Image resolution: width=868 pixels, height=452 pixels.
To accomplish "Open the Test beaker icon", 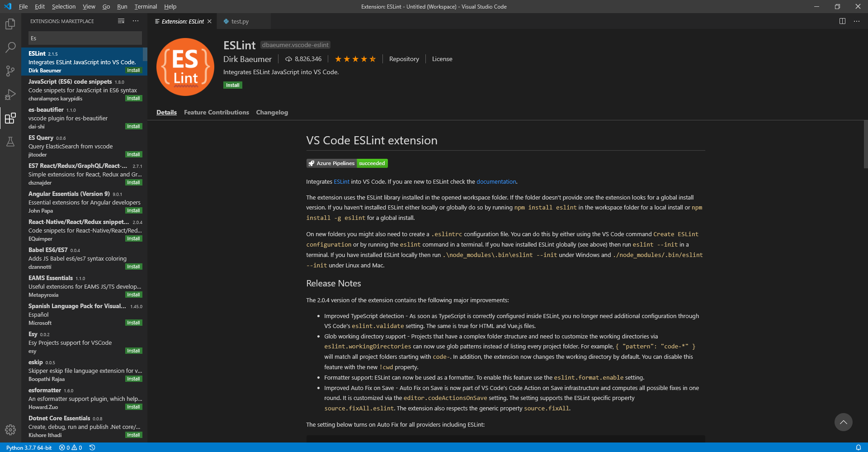I will [x=10, y=142].
